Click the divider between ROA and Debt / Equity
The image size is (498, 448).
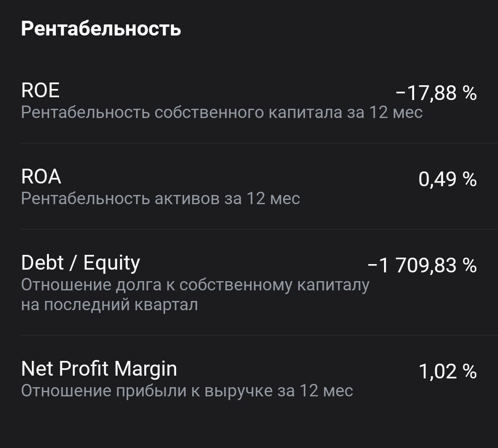pyautogui.click(x=249, y=229)
